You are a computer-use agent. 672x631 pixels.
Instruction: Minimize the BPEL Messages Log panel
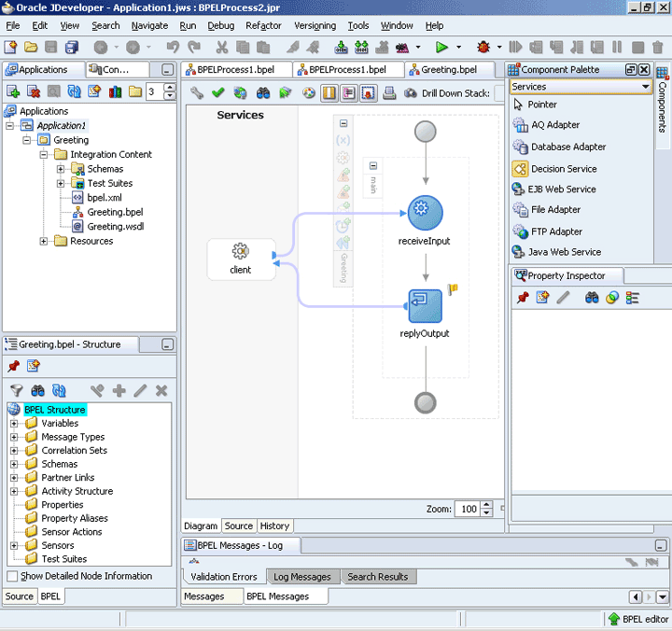tap(661, 546)
